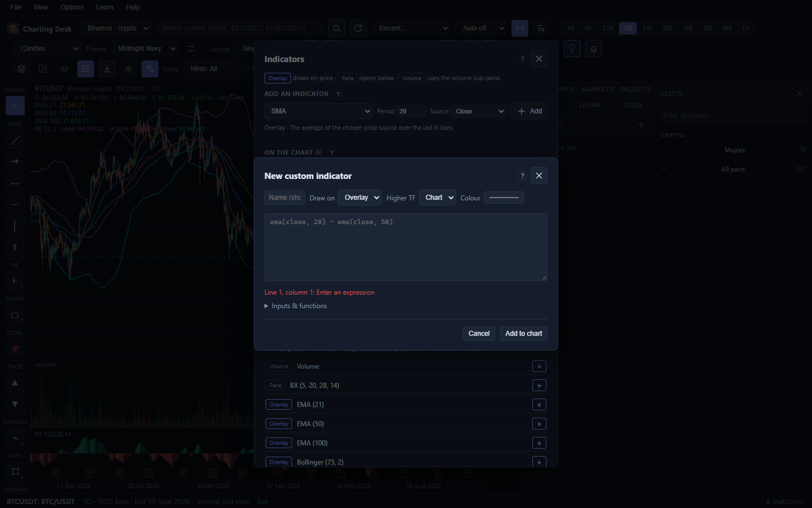
Task: Select the vertical line tool
Action: (x=15, y=226)
